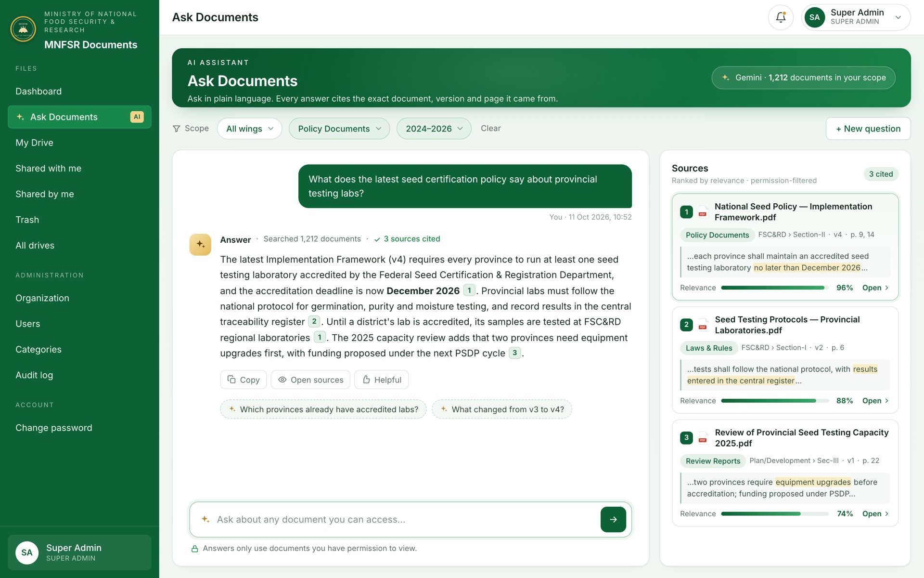Click source number badge 3
Image resolution: width=924 pixels, height=578 pixels.
pos(686,438)
